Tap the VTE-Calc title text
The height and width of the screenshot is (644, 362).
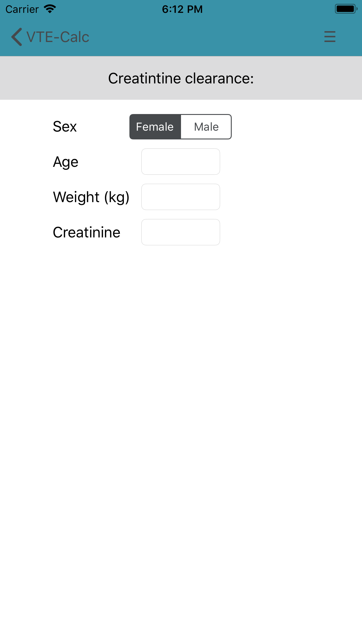[58, 37]
